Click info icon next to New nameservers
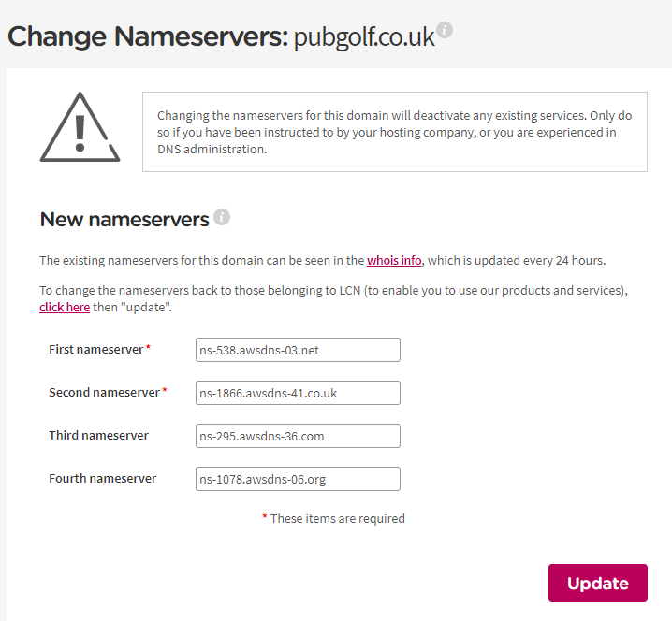 (222, 217)
